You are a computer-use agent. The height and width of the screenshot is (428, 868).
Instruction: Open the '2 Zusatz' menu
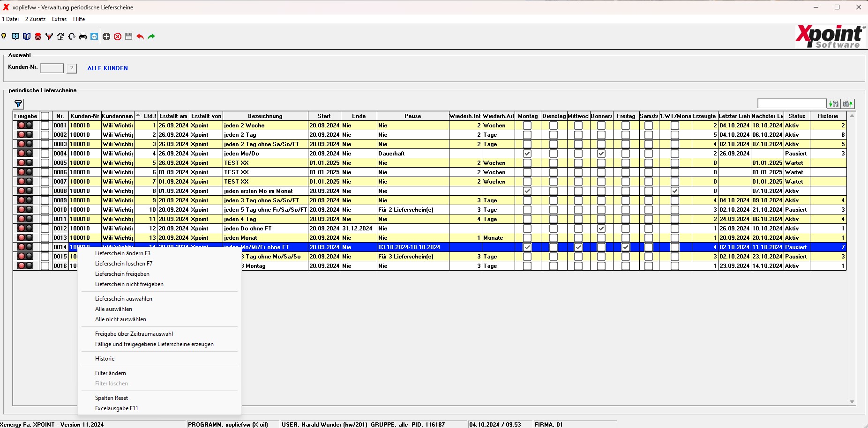tap(35, 19)
